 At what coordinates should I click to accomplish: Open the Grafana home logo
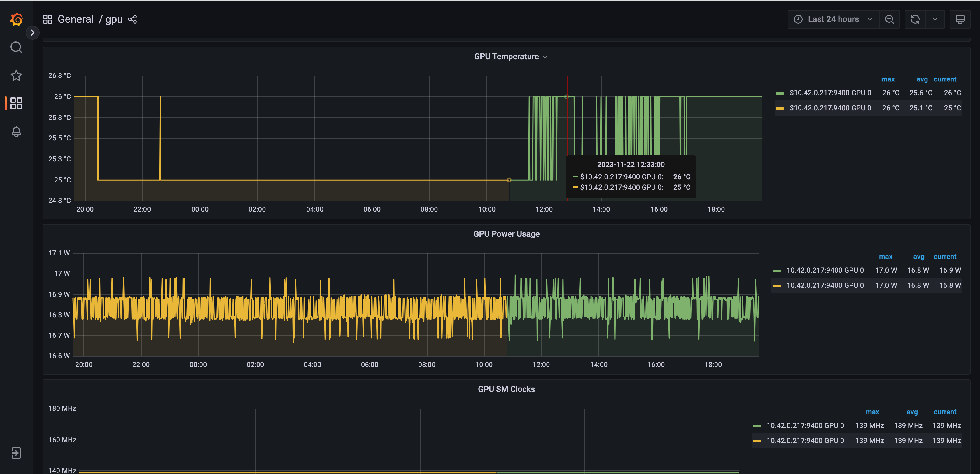click(x=16, y=19)
